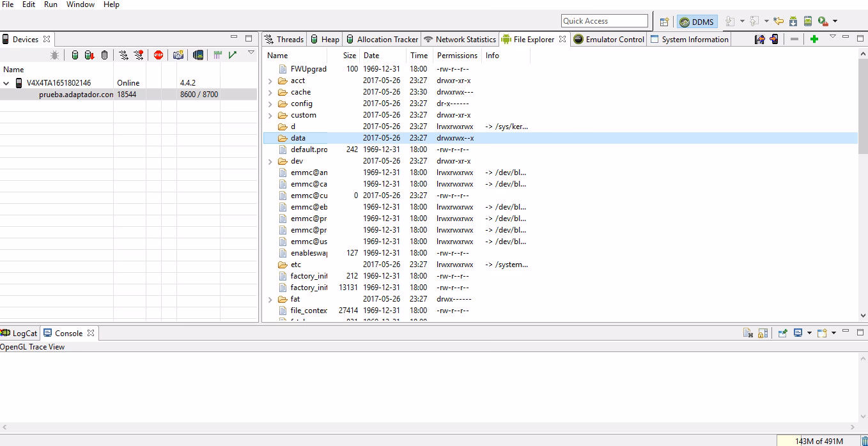Delete the selection with minus icon
Screen dimensions: 868x446
794,39
